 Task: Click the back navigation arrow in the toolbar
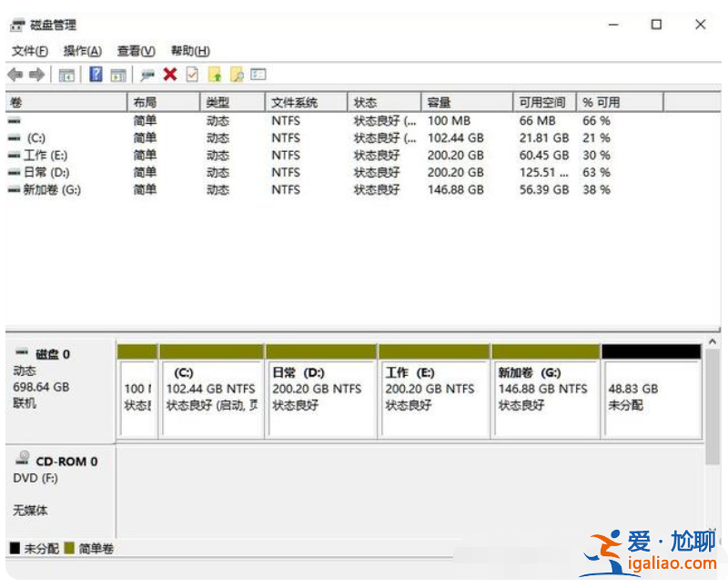click(14, 74)
